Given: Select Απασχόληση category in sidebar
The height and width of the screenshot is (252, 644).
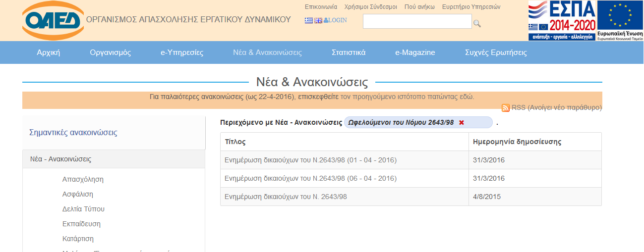Looking at the screenshot, I should [x=83, y=179].
